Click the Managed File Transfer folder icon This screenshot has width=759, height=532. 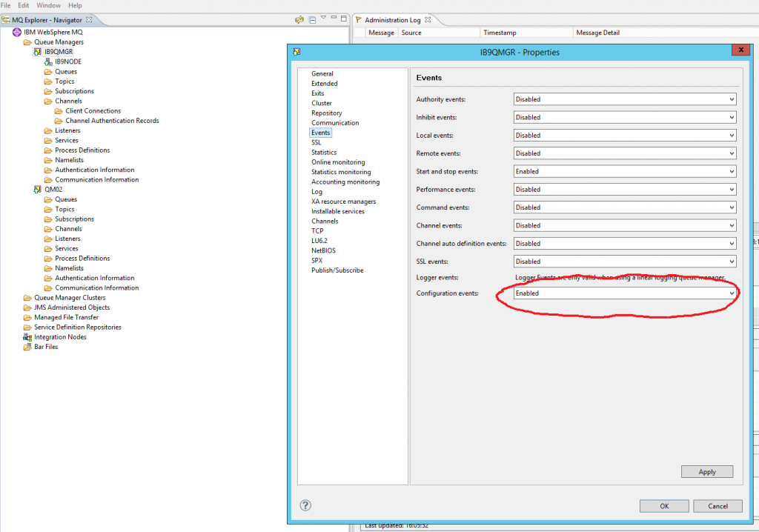(27, 317)
